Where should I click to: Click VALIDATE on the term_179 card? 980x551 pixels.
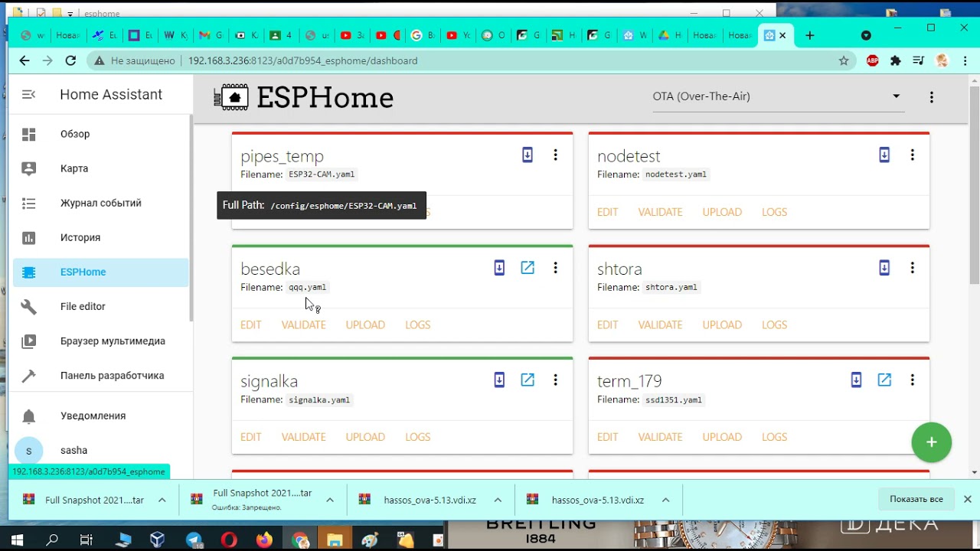click(660, 437)
